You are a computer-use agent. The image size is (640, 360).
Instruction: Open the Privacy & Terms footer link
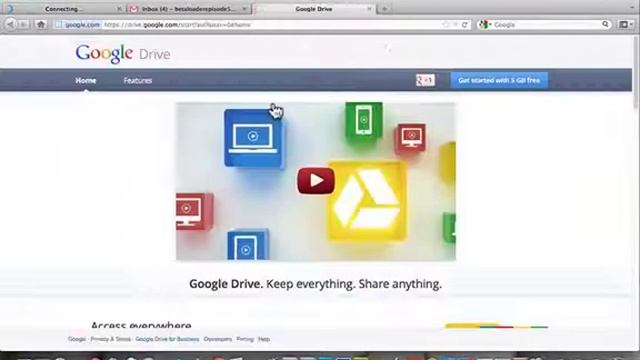click(x=111, y=339)
